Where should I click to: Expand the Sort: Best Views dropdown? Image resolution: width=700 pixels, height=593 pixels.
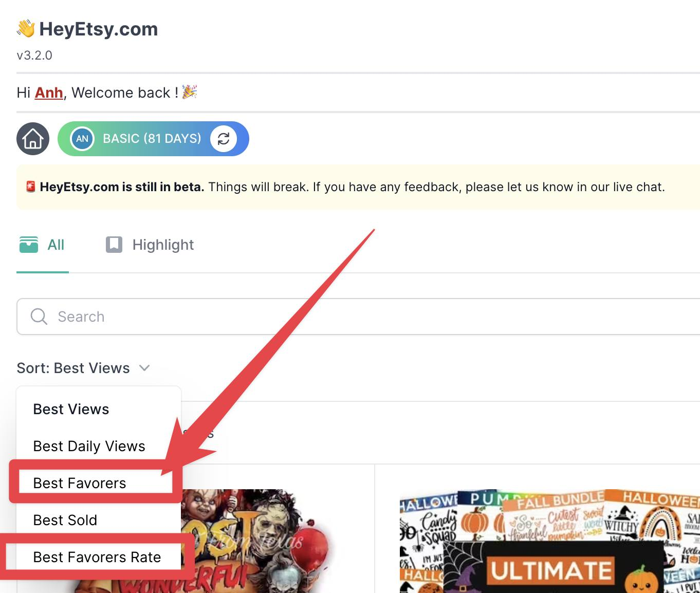83,368
